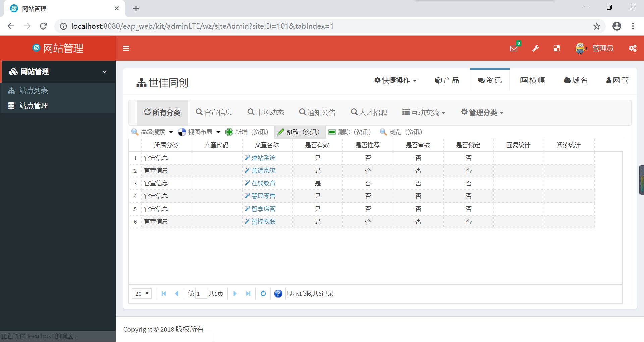This screenshot has width=644, height=342.
Task: Switch to the 横幅 tab
Action: 532,80
